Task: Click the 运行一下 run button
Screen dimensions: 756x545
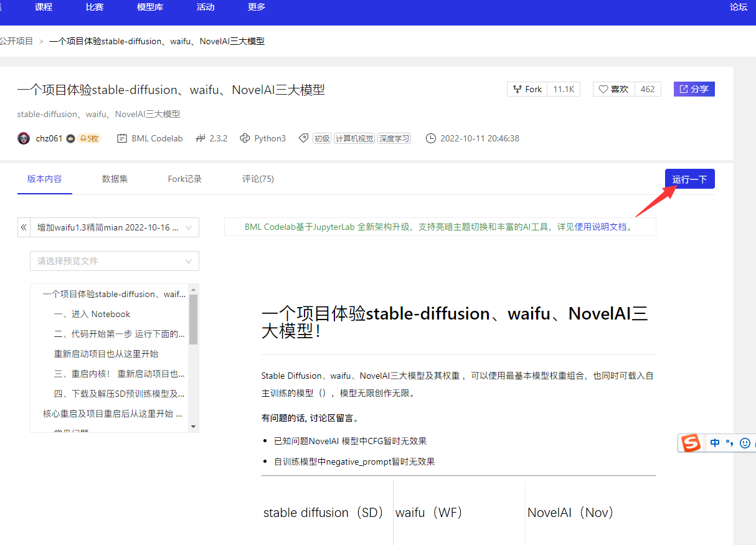Action: point(689,179)
